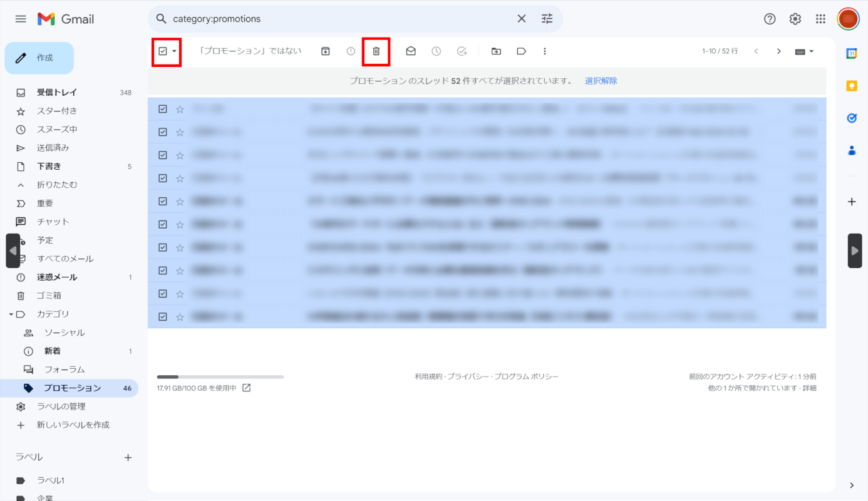Click the 選択解除 link
The width and height of the screenshot is (868, 501).
[x=601, y=81]
